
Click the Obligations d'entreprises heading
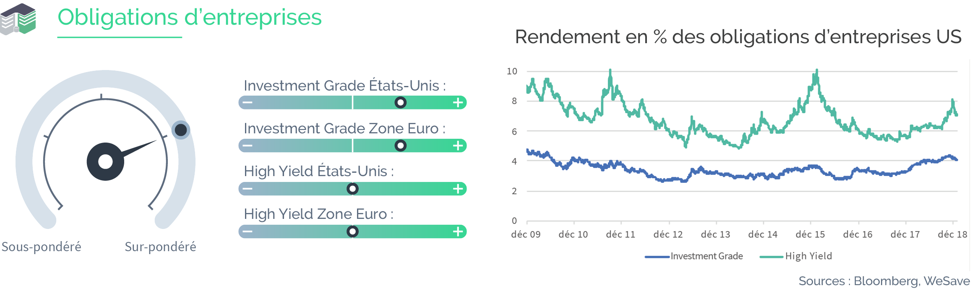coord(190,18)
